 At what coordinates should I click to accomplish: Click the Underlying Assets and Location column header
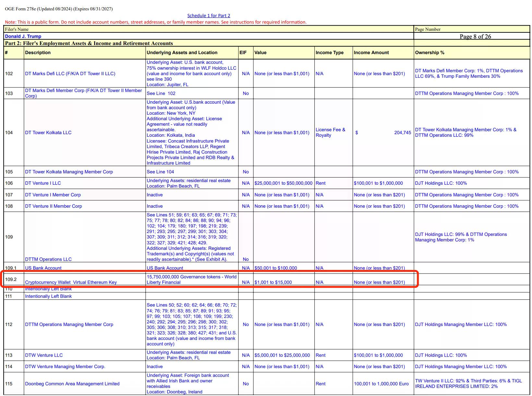[182, 52]
